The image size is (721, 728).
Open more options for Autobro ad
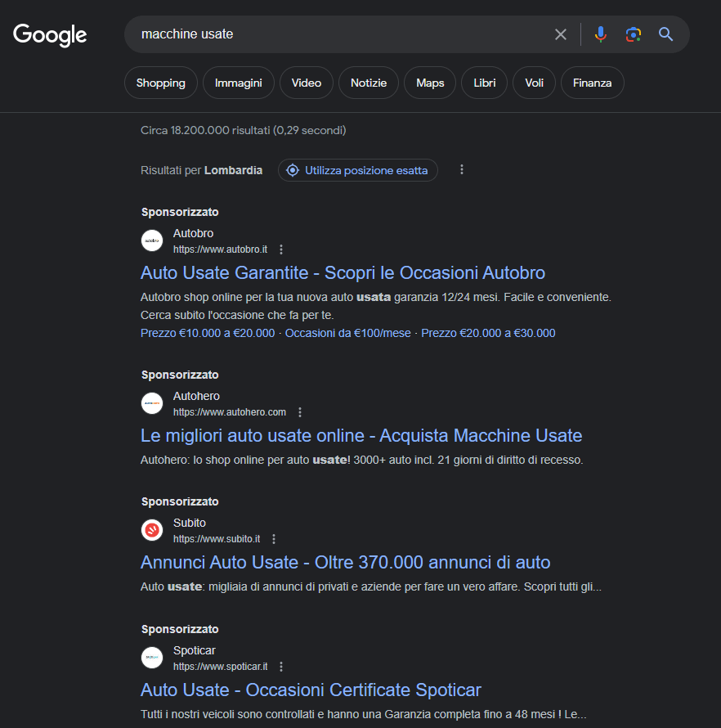point(281,249)
